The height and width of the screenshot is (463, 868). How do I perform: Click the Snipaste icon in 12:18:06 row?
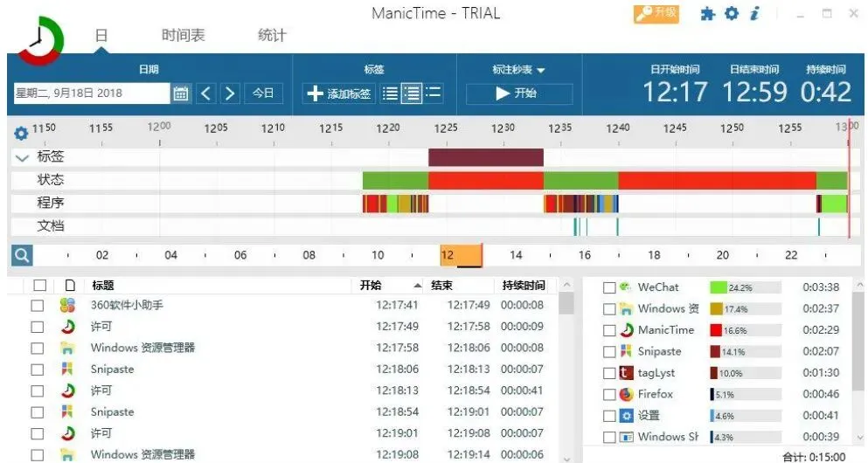coord(67,369)
